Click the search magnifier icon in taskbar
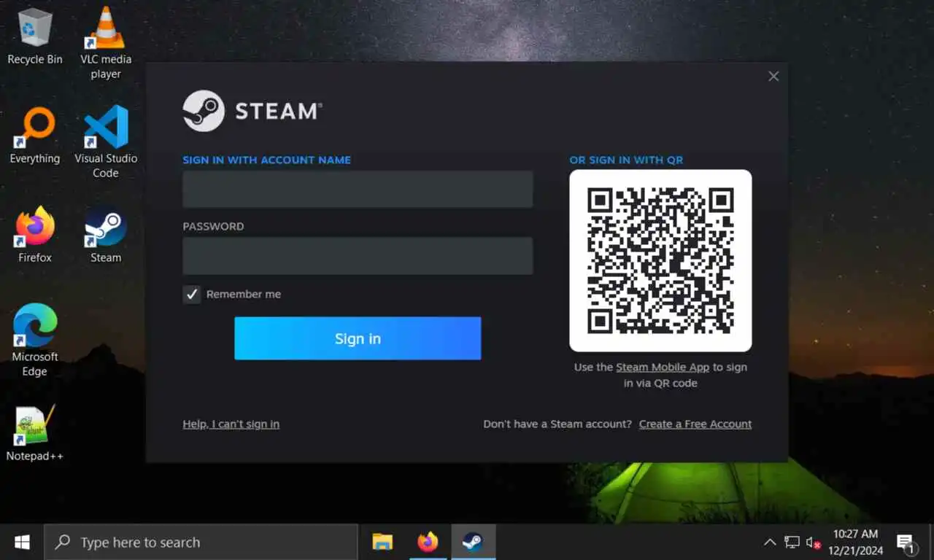The width and height of the screenshot is (934, 560). pos(63,542)
